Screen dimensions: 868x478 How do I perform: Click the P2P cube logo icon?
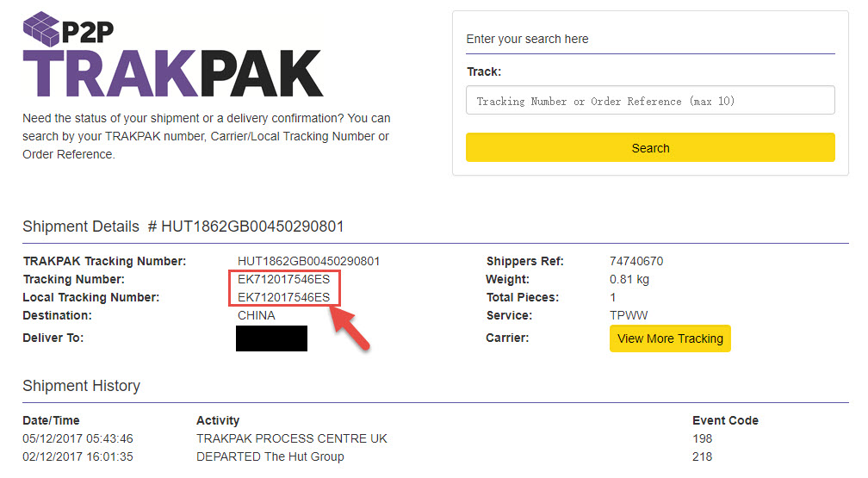pyautogui.click(x=41, y=28)
